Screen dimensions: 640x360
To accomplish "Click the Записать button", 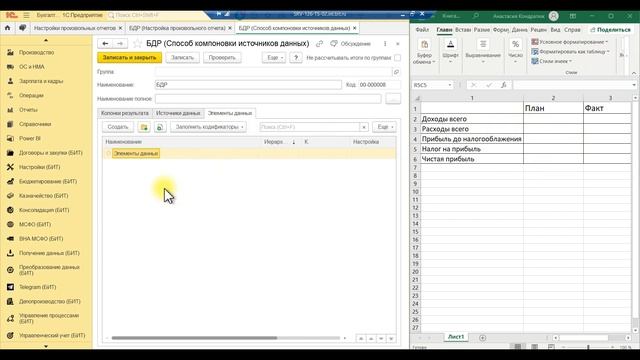I will coord(182,58).
